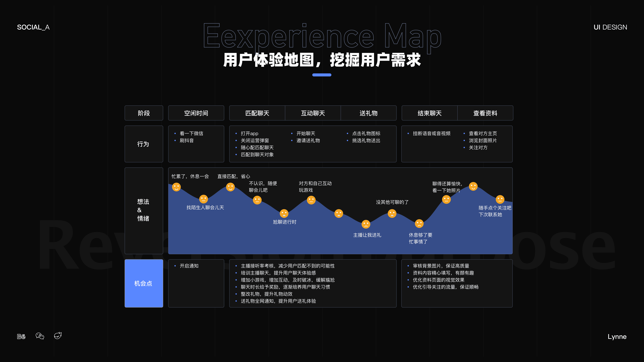644x362 pixels.
Task: Click the line 送礼物全网通知
Action: point(278,301)
